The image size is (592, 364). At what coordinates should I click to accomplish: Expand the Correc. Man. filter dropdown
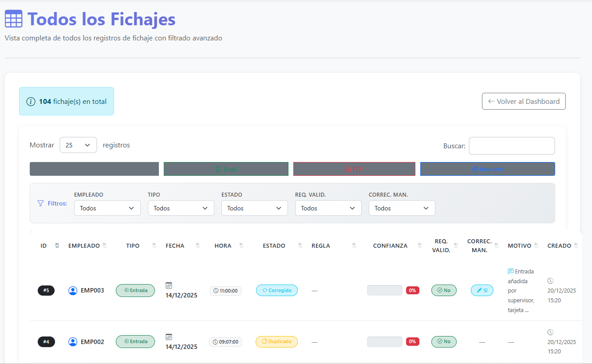pyautogui.click(x=402, y=208)
